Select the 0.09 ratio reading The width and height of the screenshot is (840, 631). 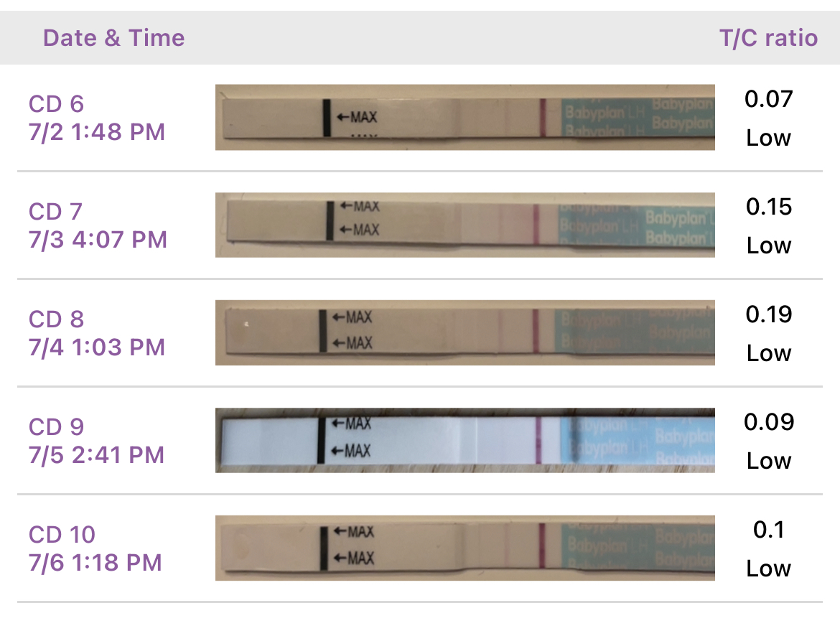(768, 422)
